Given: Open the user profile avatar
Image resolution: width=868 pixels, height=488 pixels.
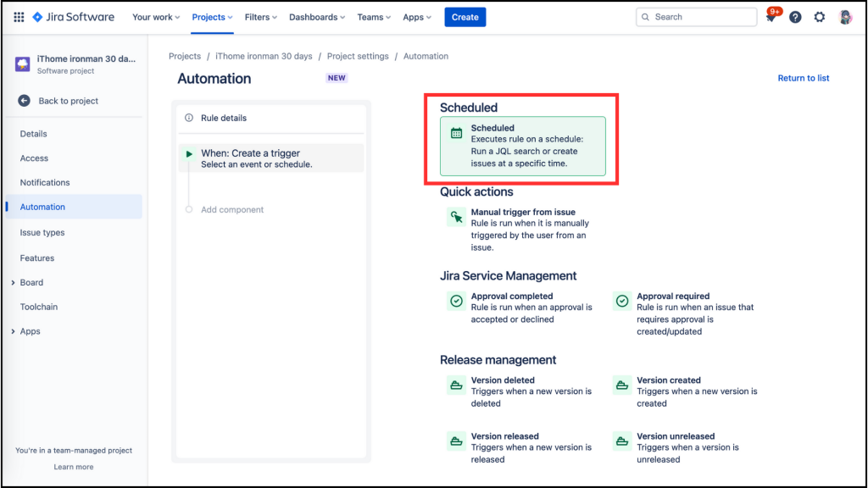Looking at the screenshot, I should pos(845,17).
